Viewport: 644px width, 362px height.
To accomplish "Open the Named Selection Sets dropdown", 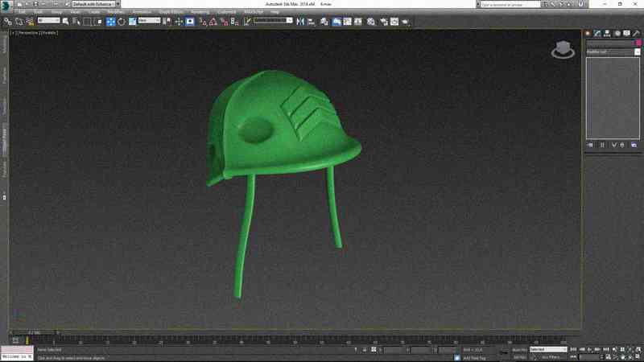I will 273,20.
